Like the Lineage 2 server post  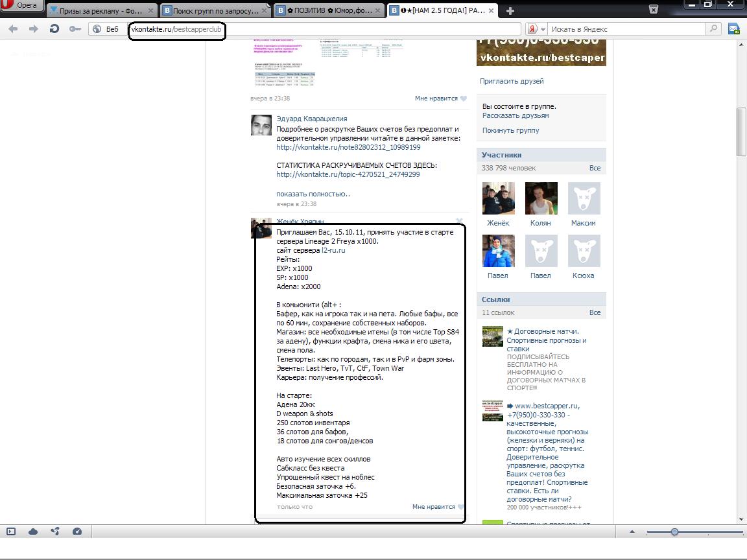pos(438,507)
